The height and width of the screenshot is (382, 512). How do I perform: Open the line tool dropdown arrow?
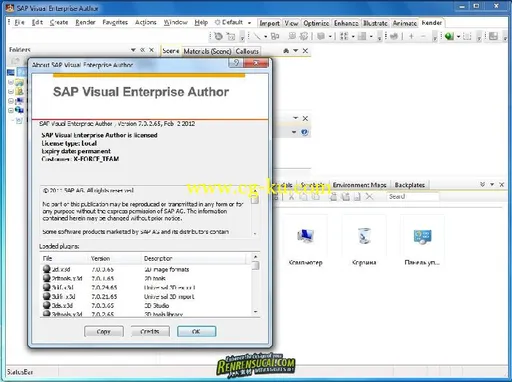[x=265, y=36]
